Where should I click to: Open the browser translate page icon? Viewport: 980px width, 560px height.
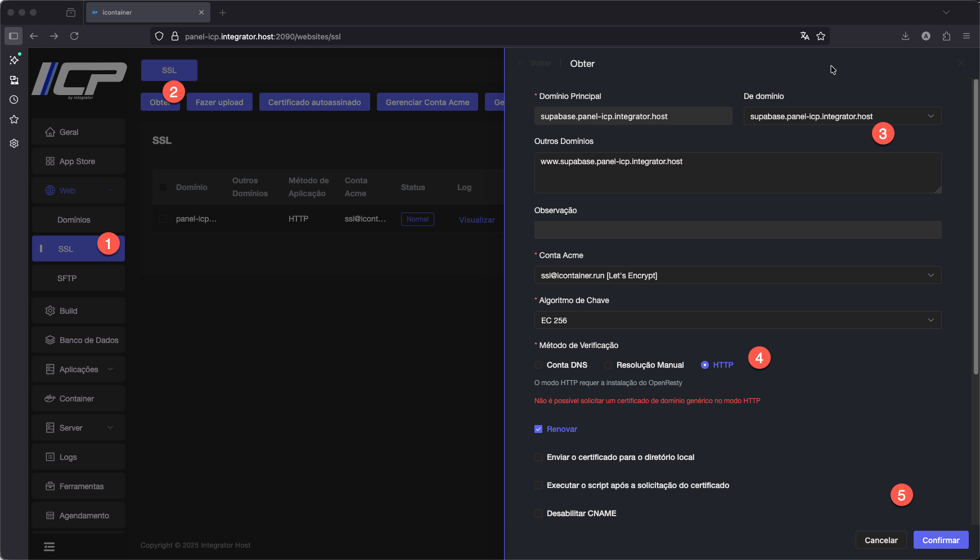tap(804, 36)
